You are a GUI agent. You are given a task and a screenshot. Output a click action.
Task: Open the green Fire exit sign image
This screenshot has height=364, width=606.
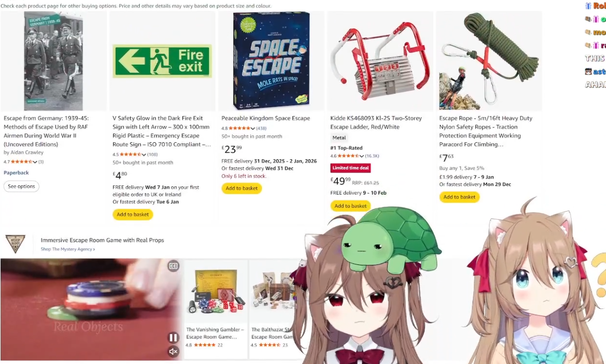click(162, 61)
